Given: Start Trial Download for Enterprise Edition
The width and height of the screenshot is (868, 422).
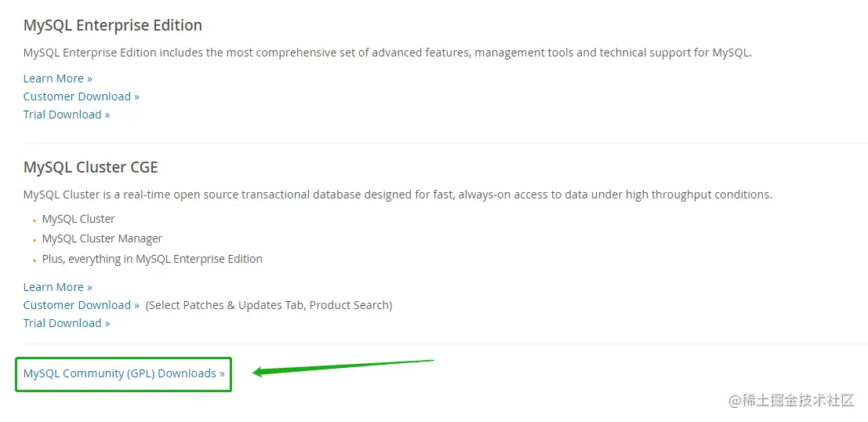Looking at the screenshot, I should 67,115.
